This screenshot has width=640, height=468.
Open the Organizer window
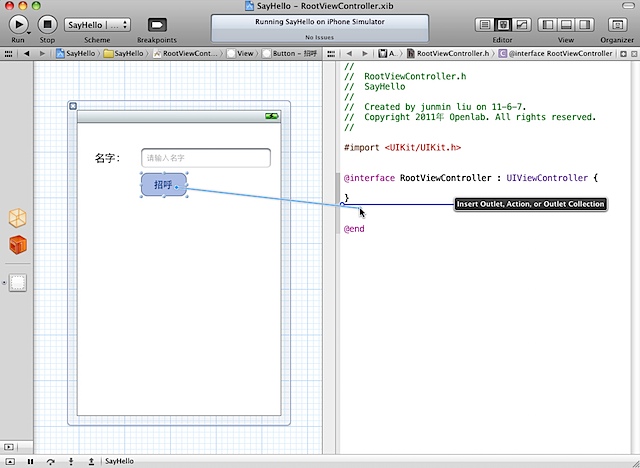[617, 24]
